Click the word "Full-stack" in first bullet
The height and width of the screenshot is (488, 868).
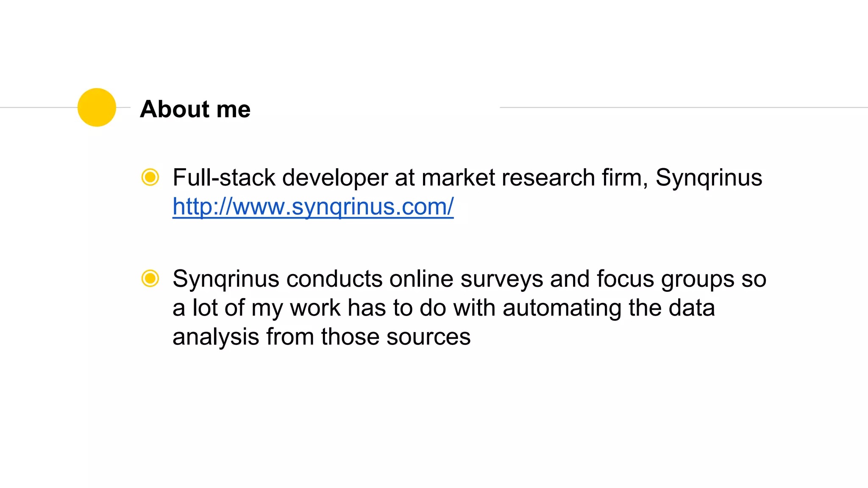tap(224, 177)
